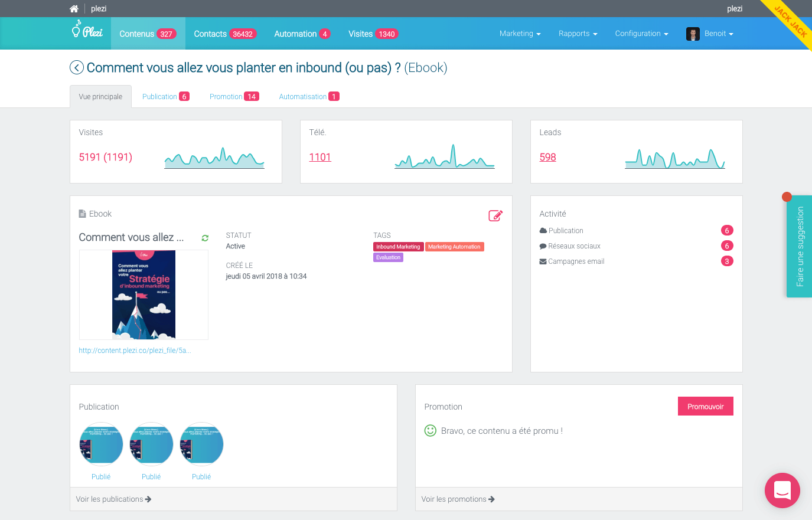The image size is (812, 520).
Task: Click the ebook cover thumbnail
Action: coord(144,295)
